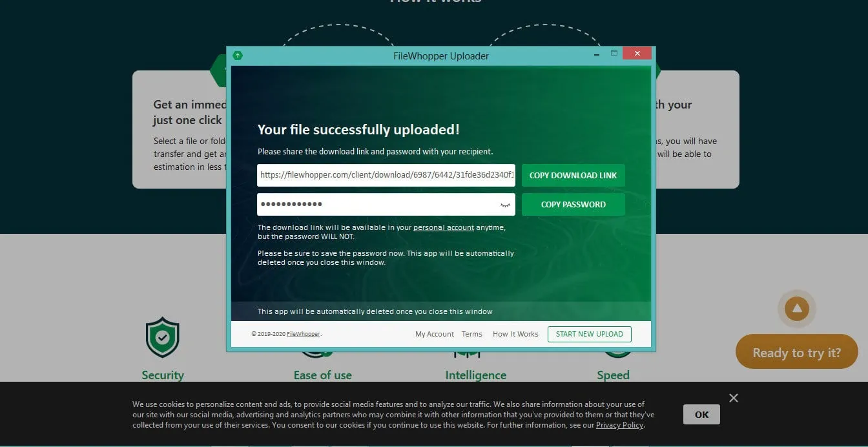Dismiss the cookie banner with the X

click(734, 398)
